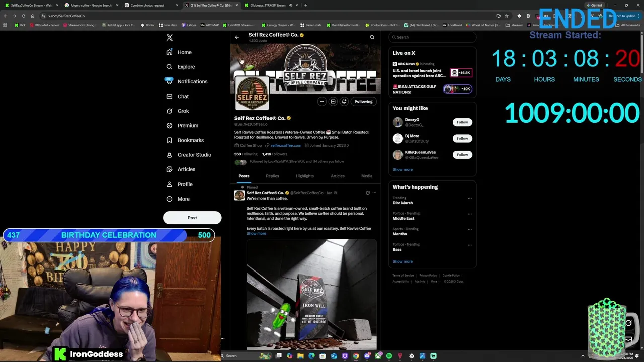Open Bookmarks in X sidebar
The image size is (644, 362).
pos(185,140)
